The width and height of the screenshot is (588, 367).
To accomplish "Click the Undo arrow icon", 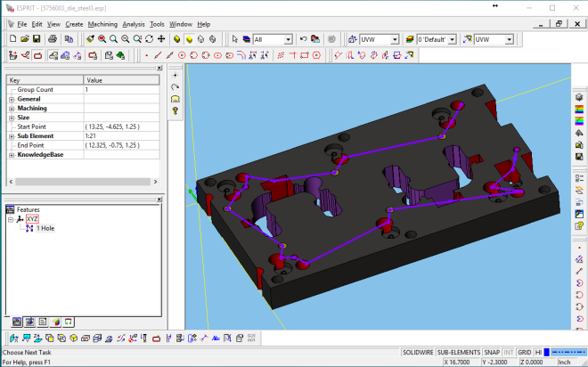I will pyautogui.click(x=304, y=39).
